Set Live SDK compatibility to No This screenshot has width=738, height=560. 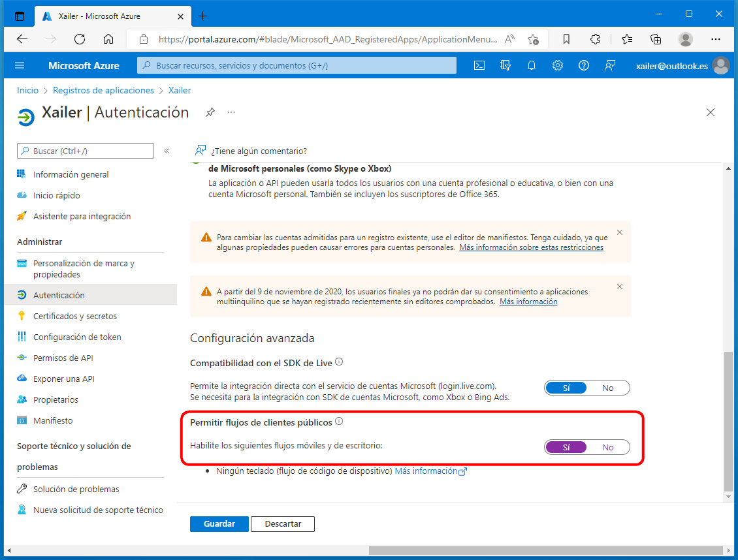coord(608,388)
